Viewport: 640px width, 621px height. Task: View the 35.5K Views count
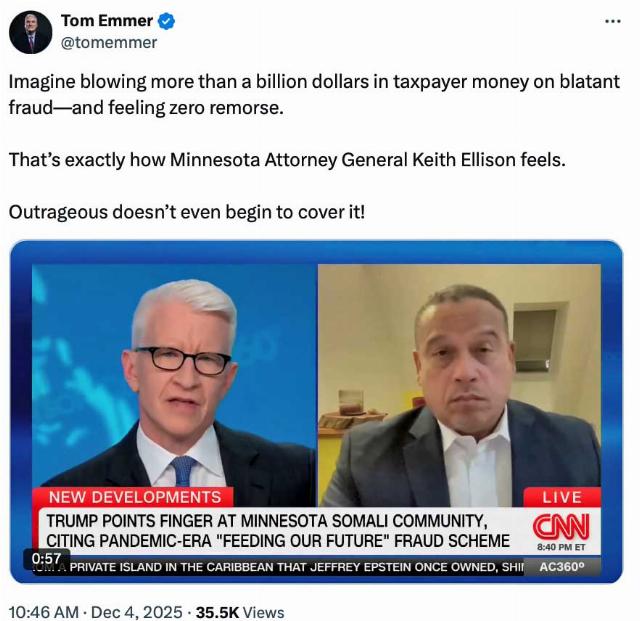tap(240, 612)
